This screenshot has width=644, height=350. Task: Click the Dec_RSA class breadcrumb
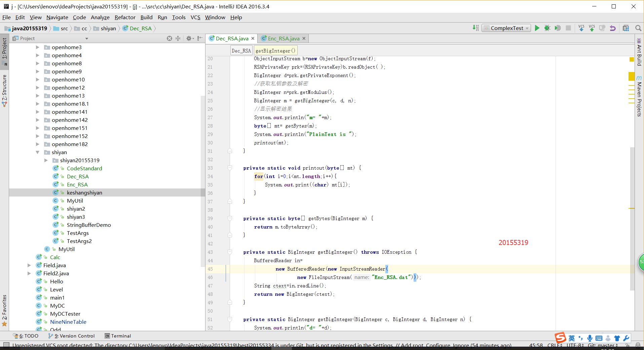tap(137, 28)
